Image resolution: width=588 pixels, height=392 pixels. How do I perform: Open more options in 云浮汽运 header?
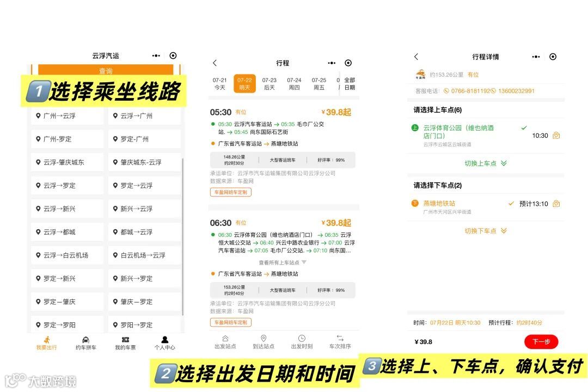(x=156, y=56)
